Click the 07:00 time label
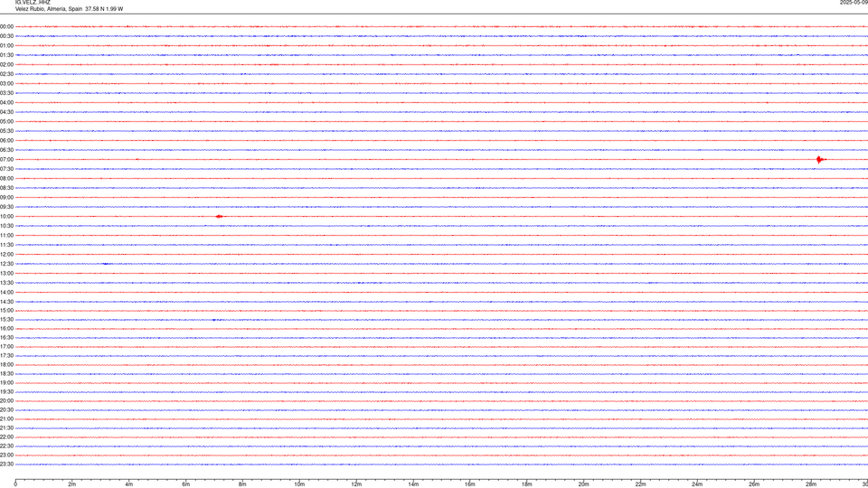This screenshot has height=488, width=868. (x=6, y=159)
